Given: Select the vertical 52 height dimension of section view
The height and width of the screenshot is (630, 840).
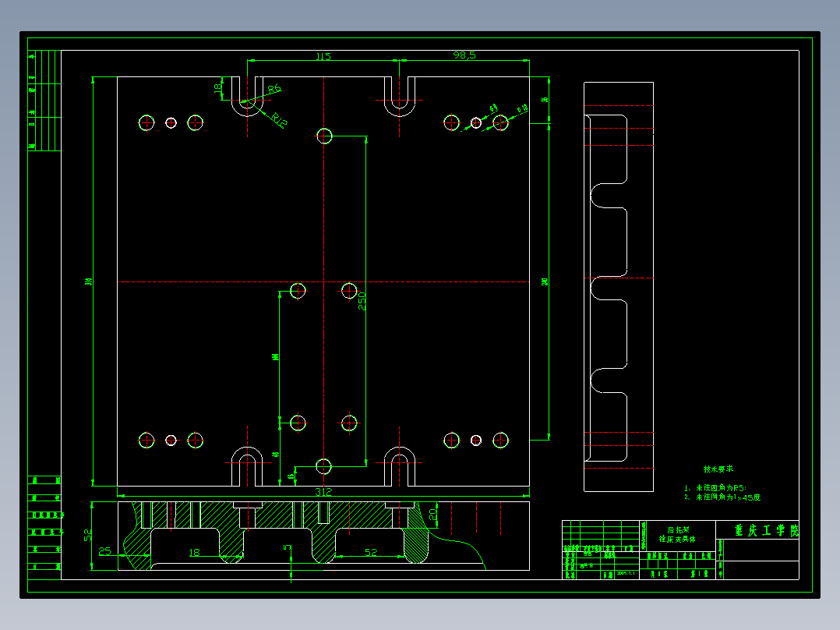Looking at the screenshot, I should (x=87, y=535).
